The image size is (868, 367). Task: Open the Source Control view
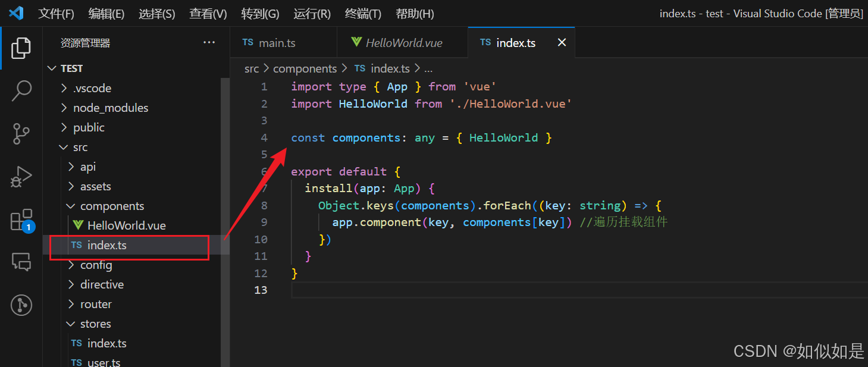coord(21,134)
